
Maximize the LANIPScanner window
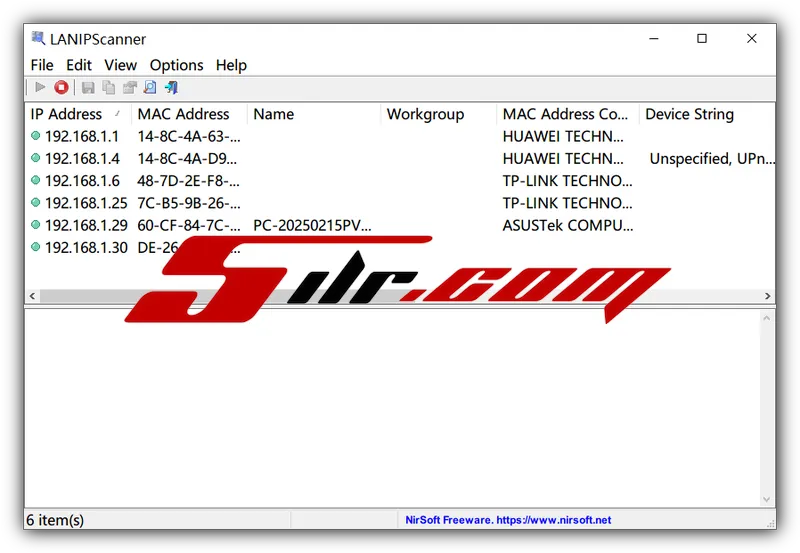[702, 39]
